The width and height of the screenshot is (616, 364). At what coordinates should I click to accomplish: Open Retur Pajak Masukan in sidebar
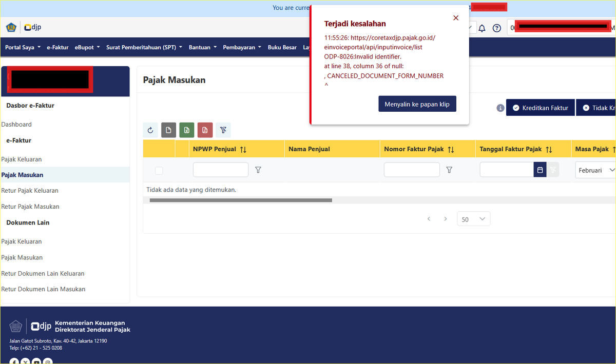click(30, 207)
